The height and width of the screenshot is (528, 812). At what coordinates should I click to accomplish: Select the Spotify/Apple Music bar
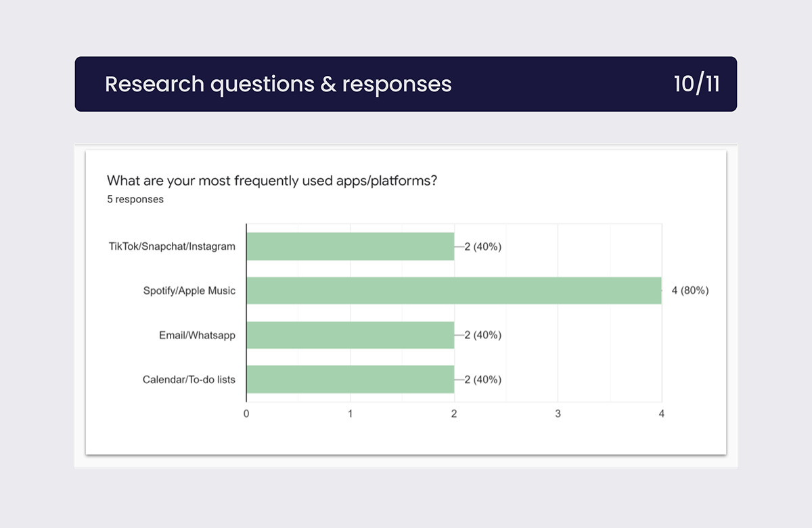click(454, 290)
